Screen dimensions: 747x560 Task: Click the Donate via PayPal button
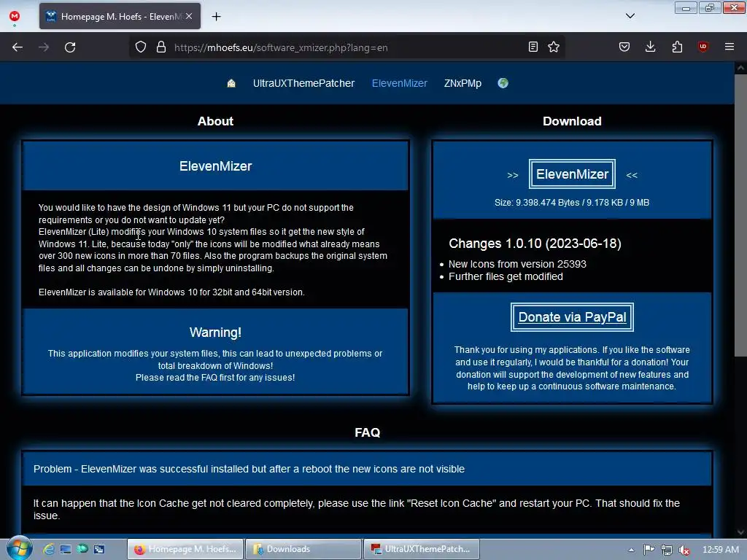tap(572, 317)
